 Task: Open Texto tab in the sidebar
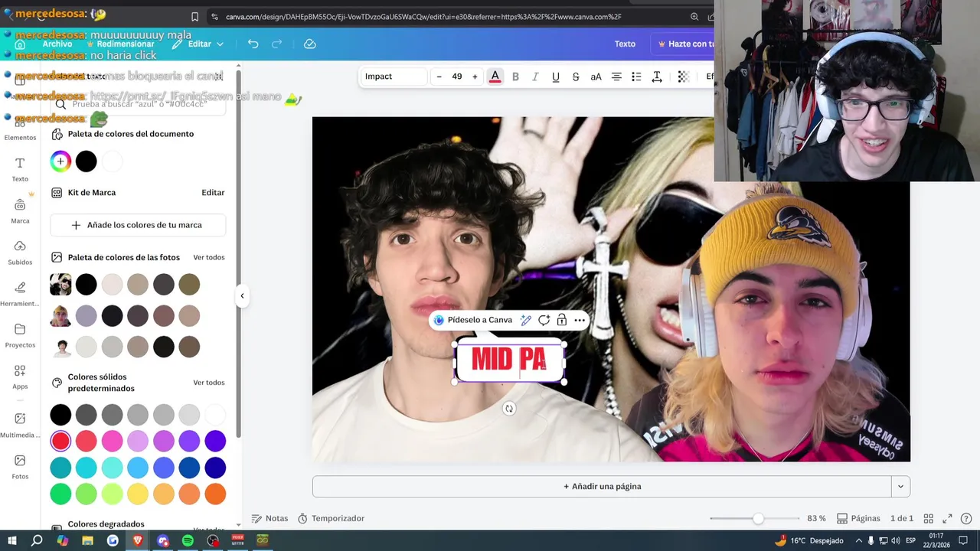tap(20, 169)
